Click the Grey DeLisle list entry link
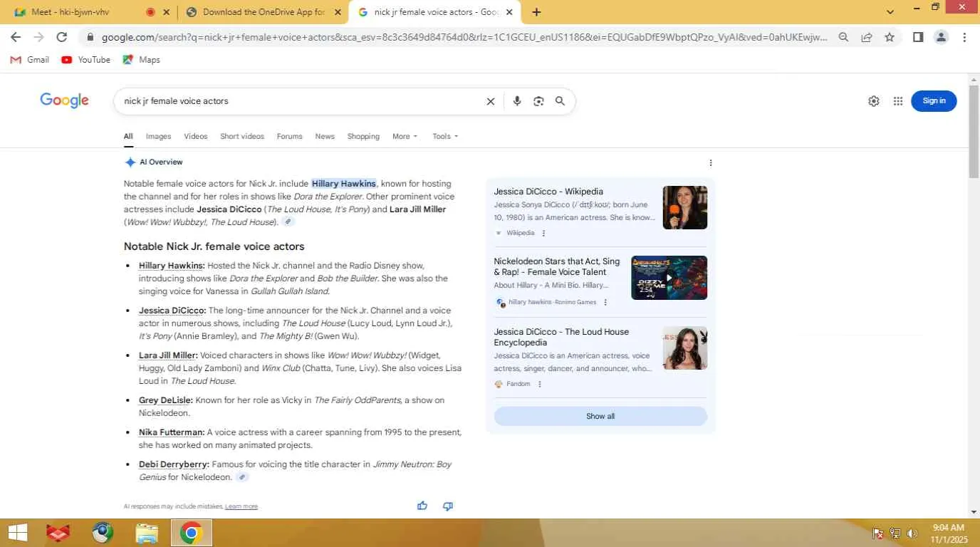 pyautogui.click(x=166, y=400)
